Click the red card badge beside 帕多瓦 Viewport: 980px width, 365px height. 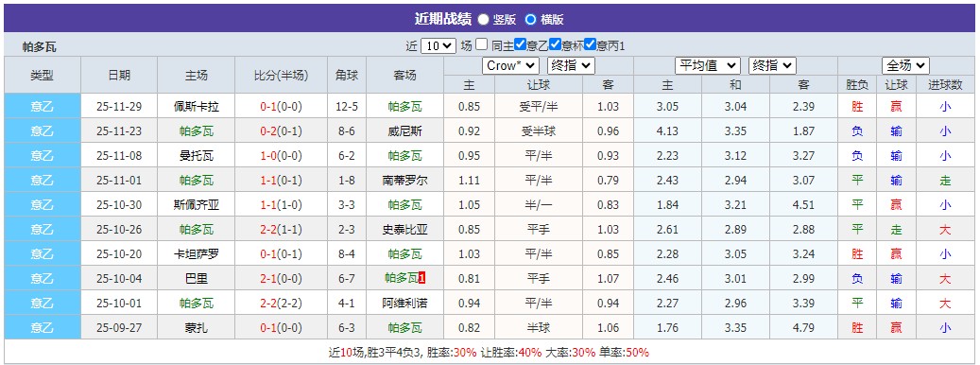tap(422, 278)
